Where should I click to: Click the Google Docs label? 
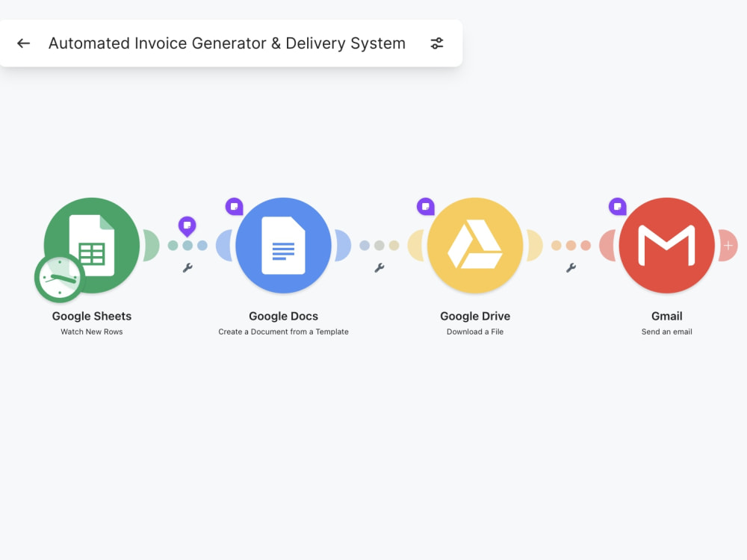[x=283, y=316]
